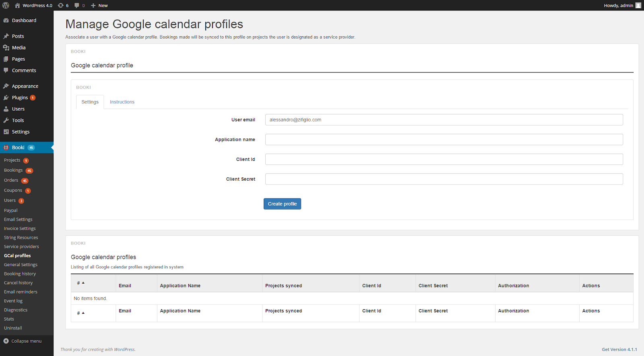The height and width of the screenshot is (356, 644).
Task: Open Email Settings submenu
Action: coord(18,220)
